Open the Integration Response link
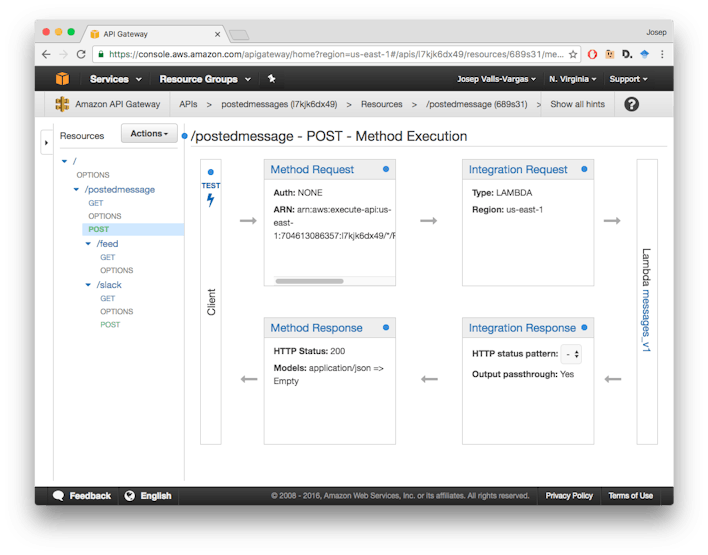Viewport: 708px width, 555px height. click(522, 328)
